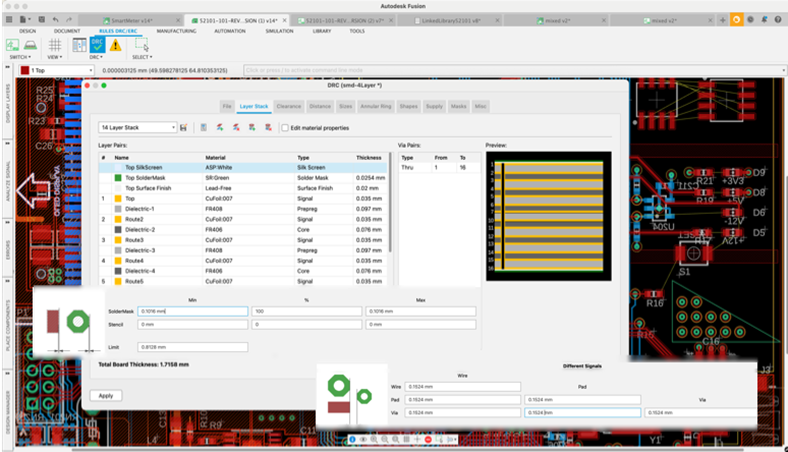The height and width of the screenshot is (452, 788).
Task: Click save layer stack icon
Action: coord(183,128)
